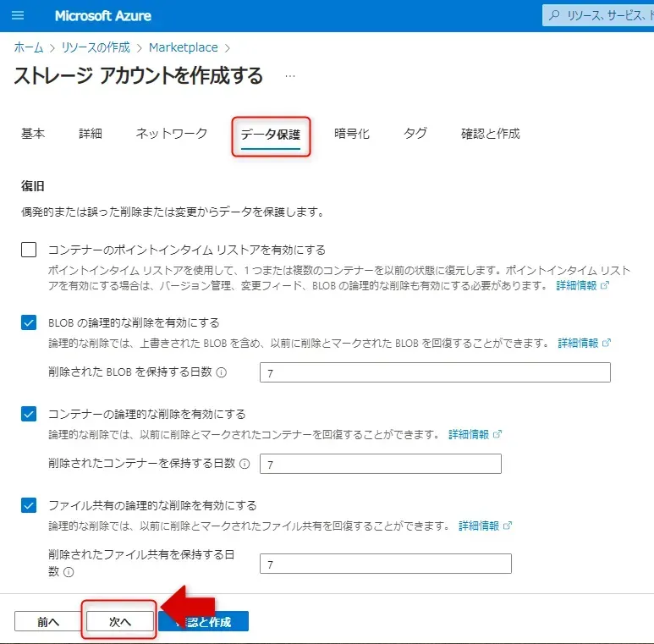Select the 確認と作成 tab

click(x=490, y=134)
